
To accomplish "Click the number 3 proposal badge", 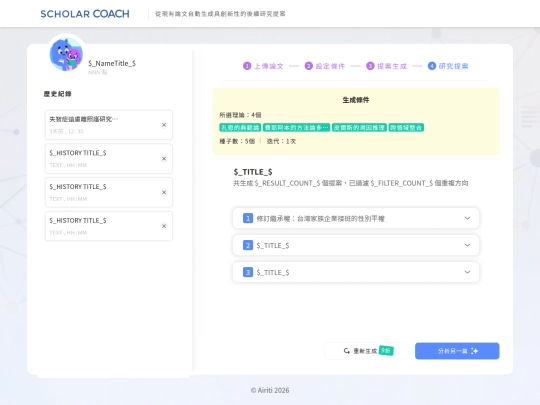I will click(x=248, y=272).
